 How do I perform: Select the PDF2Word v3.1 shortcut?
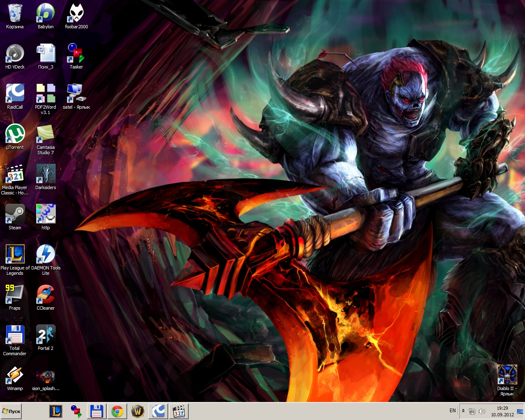click(x=46, y=99)
